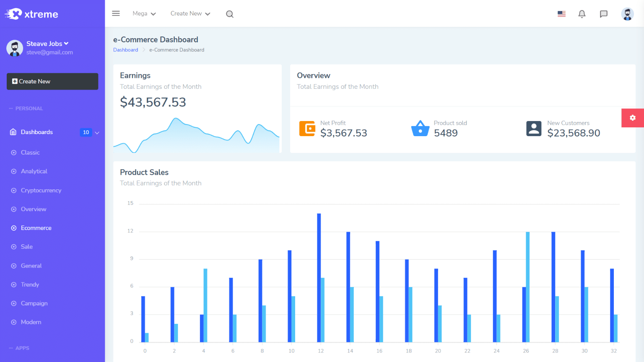The width and height of the screenshot is (644, 362).
Task: Click the tallest bar at x-axis 12
Action: (x=319, y=278)
